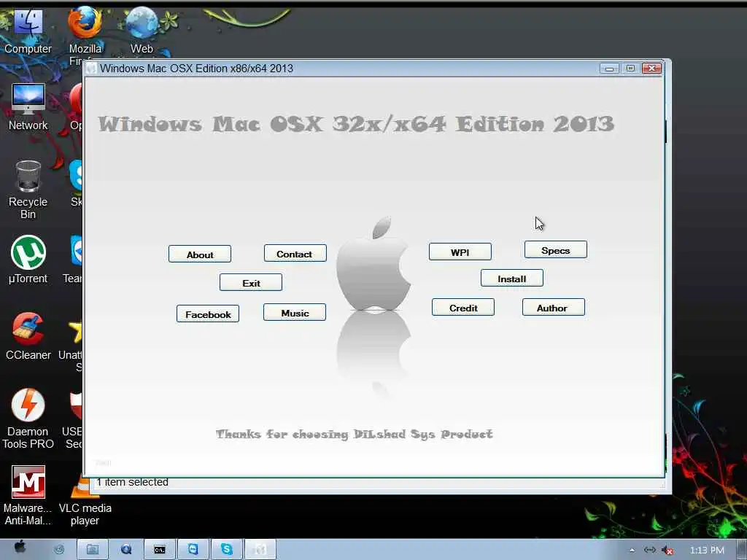Viewport: 747px width, 560px height.
Task: Click the muted volume tray icon
Action: [668, 551]
